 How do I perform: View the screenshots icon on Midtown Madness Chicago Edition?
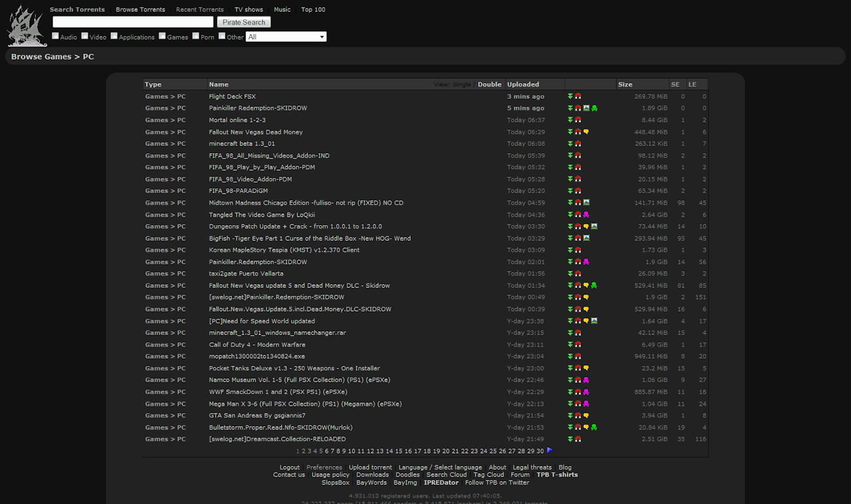(x=586, y=202)
